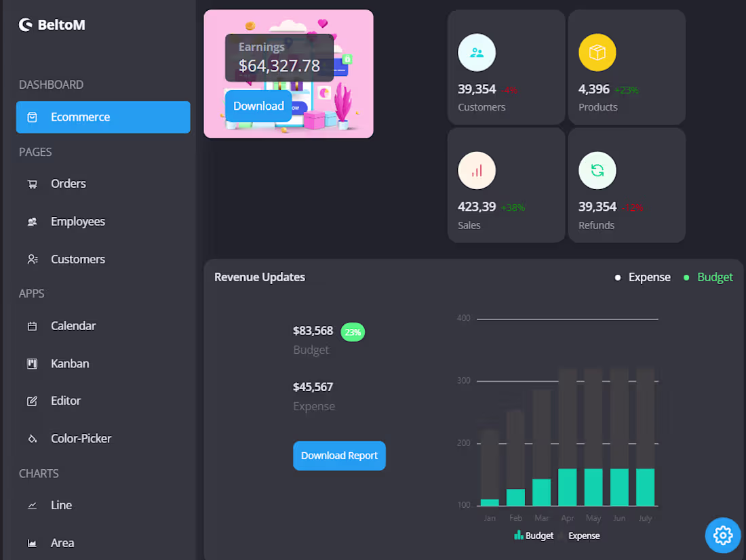Select the Kanban board icon
The width and height of the screenshot is (746, 560).
pos(33,363)
